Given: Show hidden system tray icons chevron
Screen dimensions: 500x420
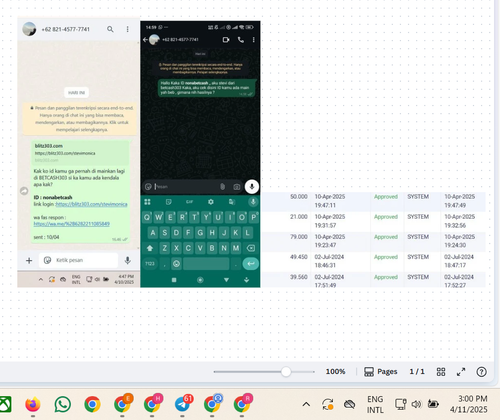Looking at the screenshot, I should point(306,404).
